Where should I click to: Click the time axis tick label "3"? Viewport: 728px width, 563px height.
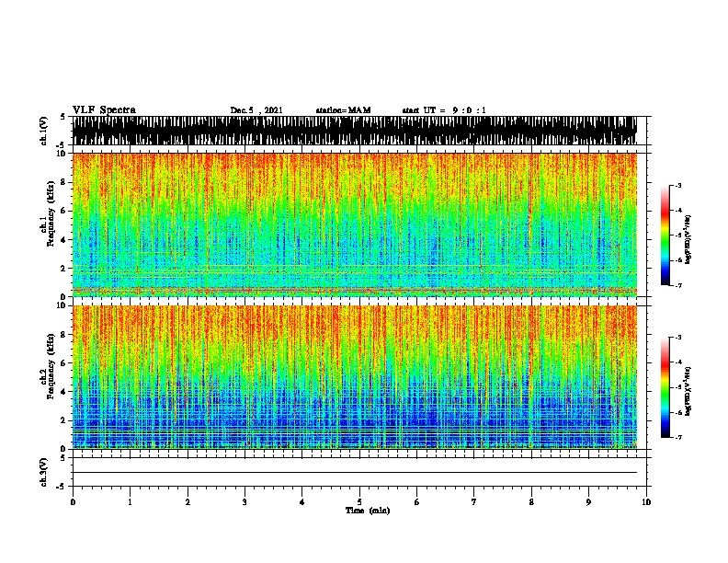(x=245, y=502)
